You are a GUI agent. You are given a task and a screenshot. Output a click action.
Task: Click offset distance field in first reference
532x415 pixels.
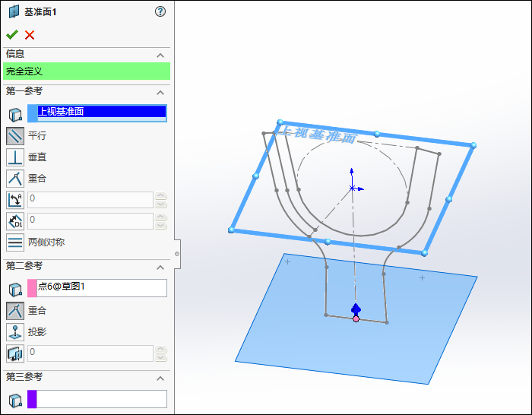[x=90, y=221]
